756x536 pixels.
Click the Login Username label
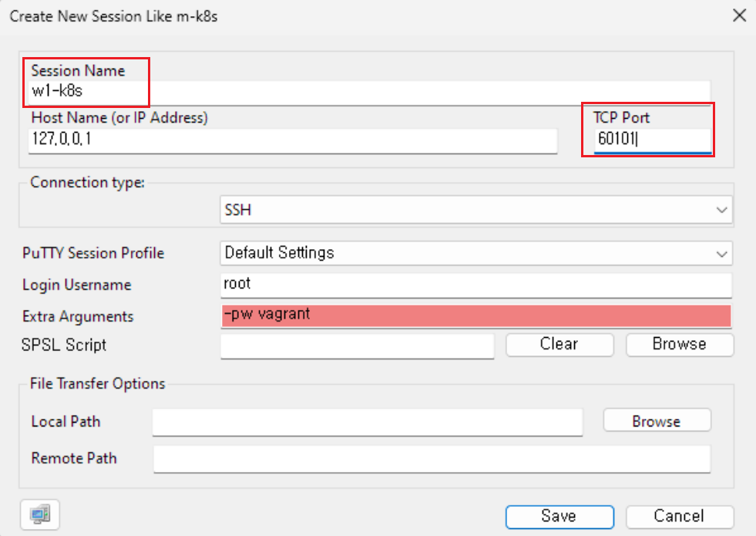tap(76, 285)
